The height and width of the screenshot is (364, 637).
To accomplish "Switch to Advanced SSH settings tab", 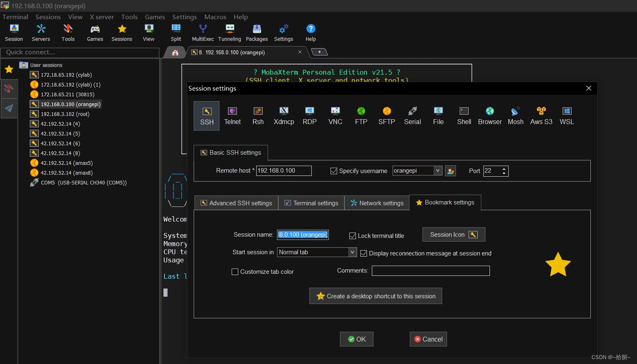I will click(x=236, y=203).
